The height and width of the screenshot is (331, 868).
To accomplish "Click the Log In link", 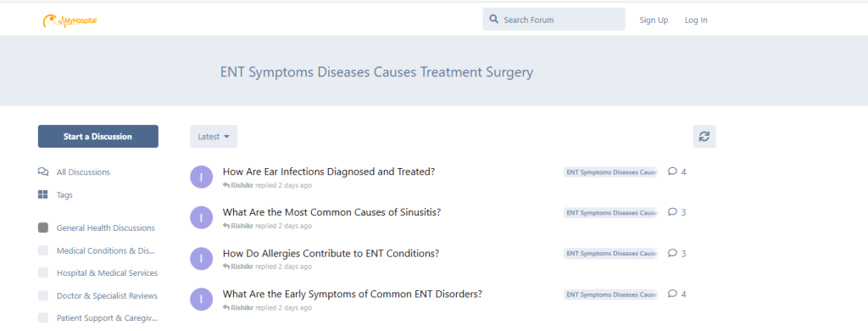I will [x=696, y=20].
